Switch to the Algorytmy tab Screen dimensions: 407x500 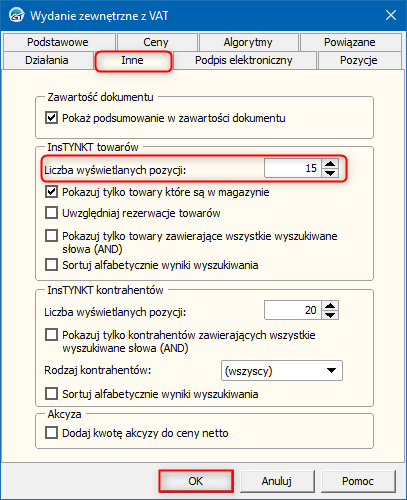tap(248, 42)
